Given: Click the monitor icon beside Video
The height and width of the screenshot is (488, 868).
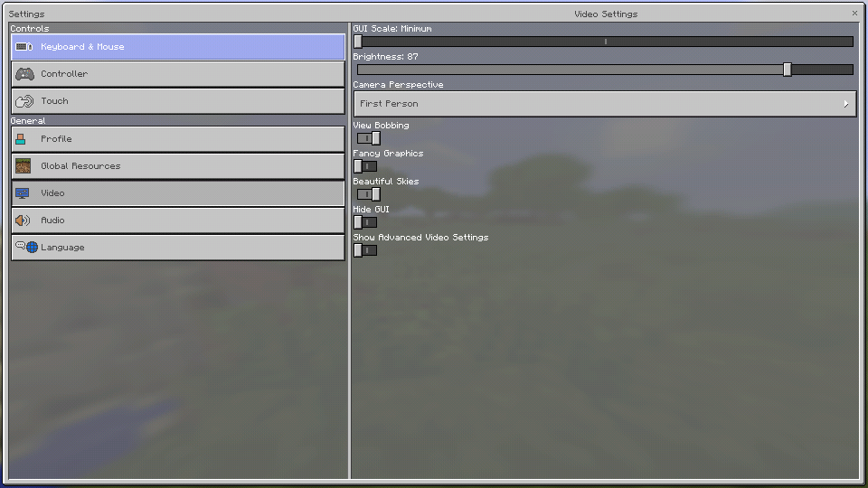Looking at the screenshot, I should (22, 193).
